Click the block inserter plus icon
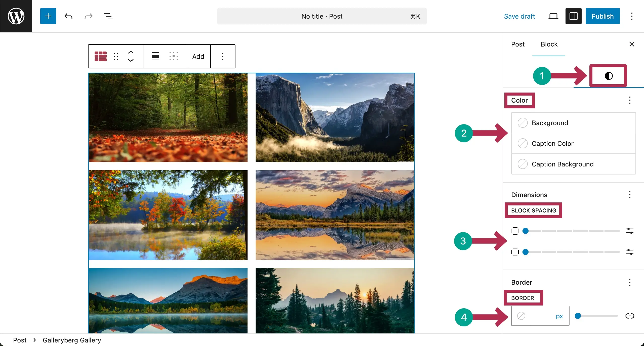644x346 pixels. coord(48,16)
